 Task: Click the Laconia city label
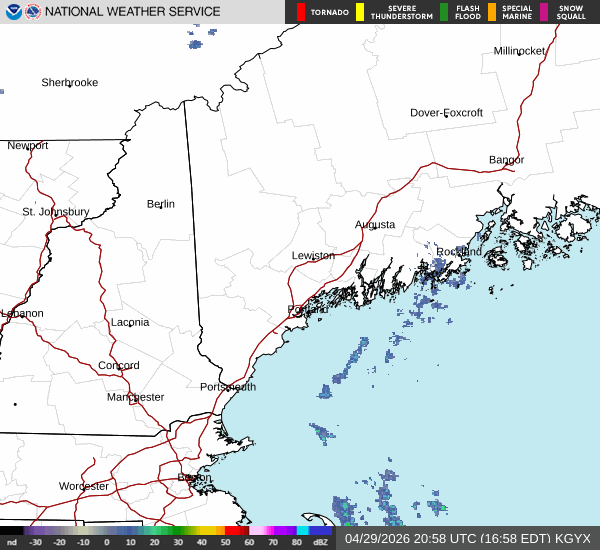[x=130, y=322]
